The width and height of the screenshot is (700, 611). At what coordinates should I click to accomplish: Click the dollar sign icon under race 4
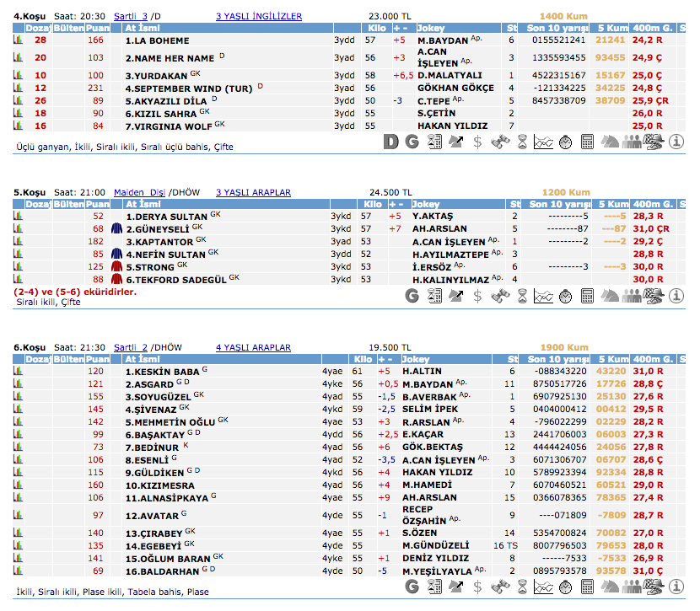[478, 142]
